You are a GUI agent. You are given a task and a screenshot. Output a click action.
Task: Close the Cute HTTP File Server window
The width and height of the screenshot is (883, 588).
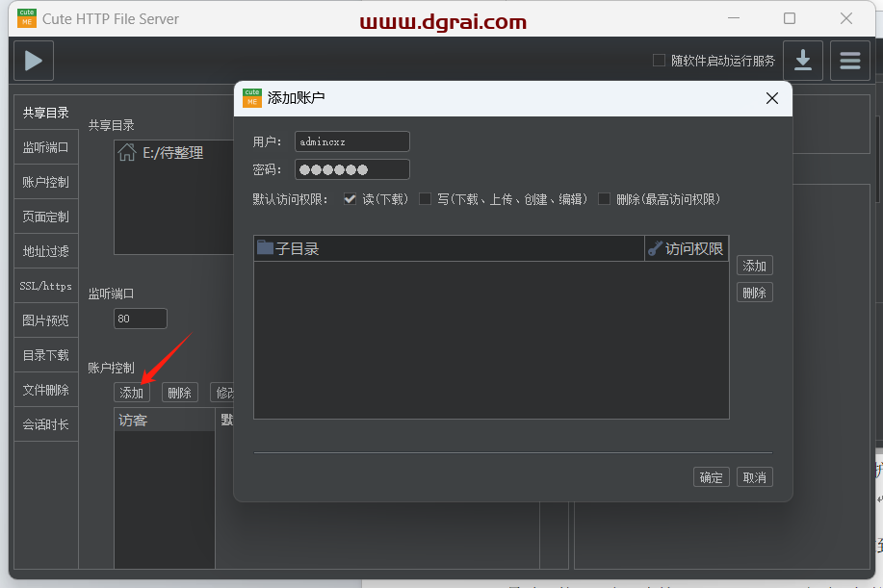coord(845,18)
